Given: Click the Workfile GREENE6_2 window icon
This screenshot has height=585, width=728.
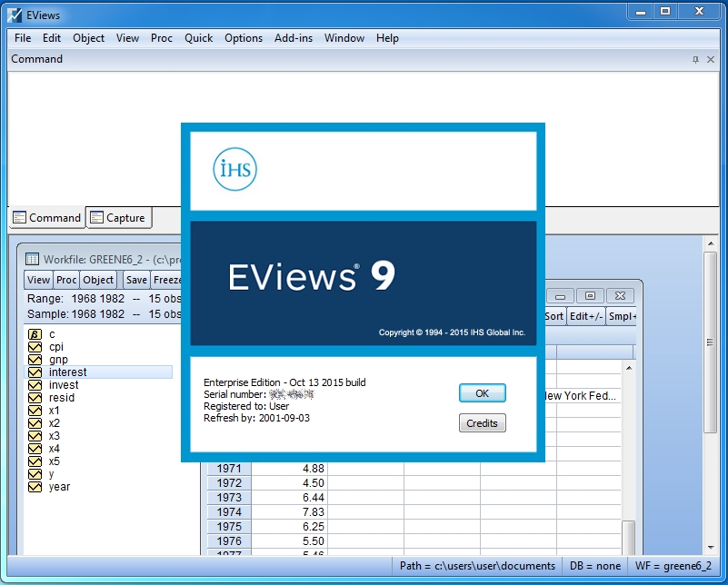Looking at the screenshot, I should coord(32,259).
